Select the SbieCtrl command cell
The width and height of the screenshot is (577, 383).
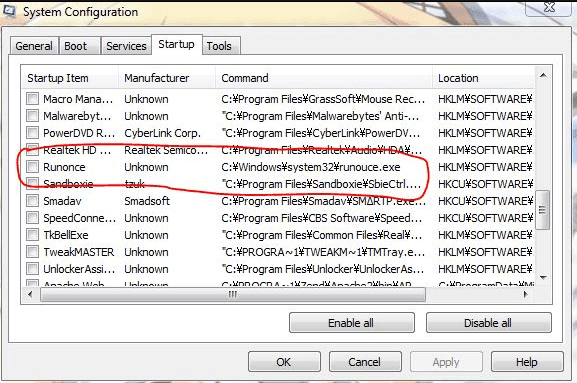coord(321,184)
